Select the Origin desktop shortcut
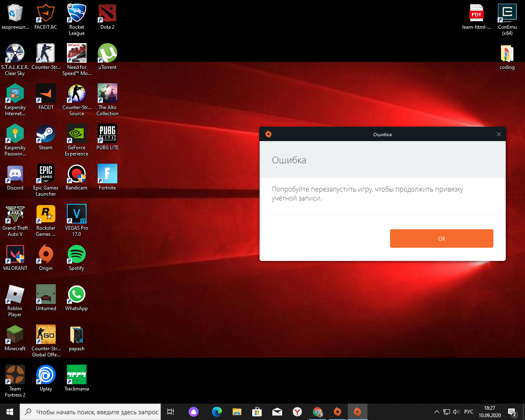The height and width of the screenshot is (420, 525). coord(46,258)
